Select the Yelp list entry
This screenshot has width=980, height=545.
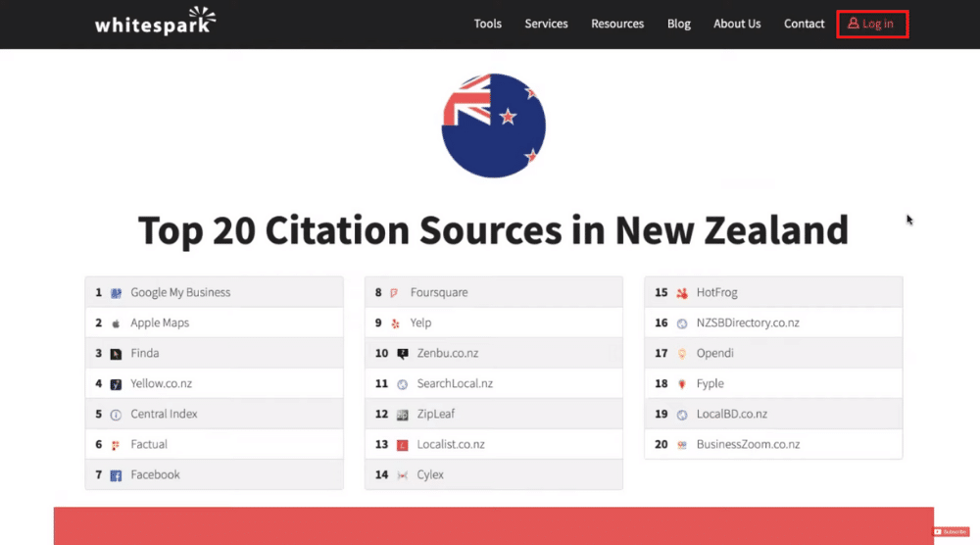coord(494,322)
